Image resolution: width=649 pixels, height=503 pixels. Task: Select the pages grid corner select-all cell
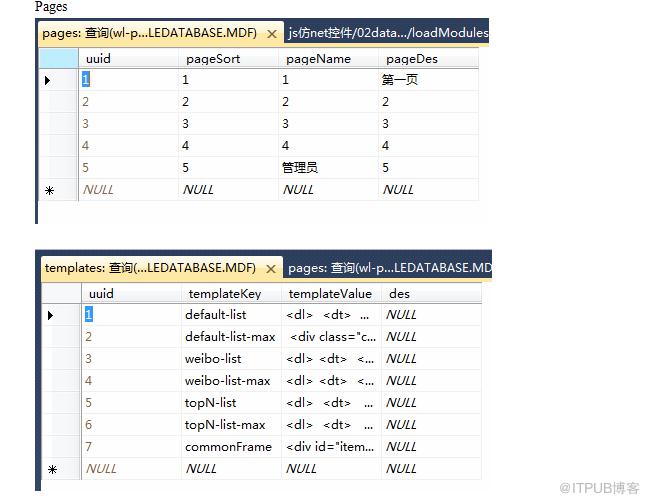[x=58, y=58]
